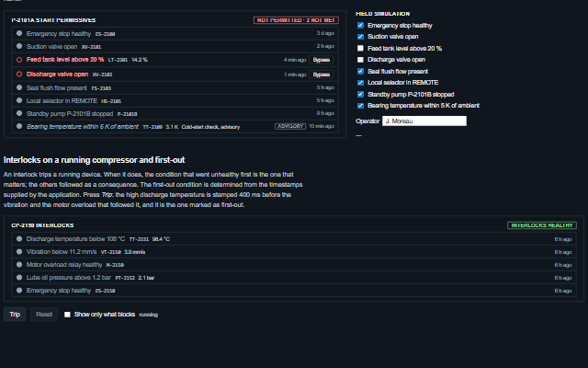Click 'Bearing temperature within 5 K of ambient' row text

(83, 127)
